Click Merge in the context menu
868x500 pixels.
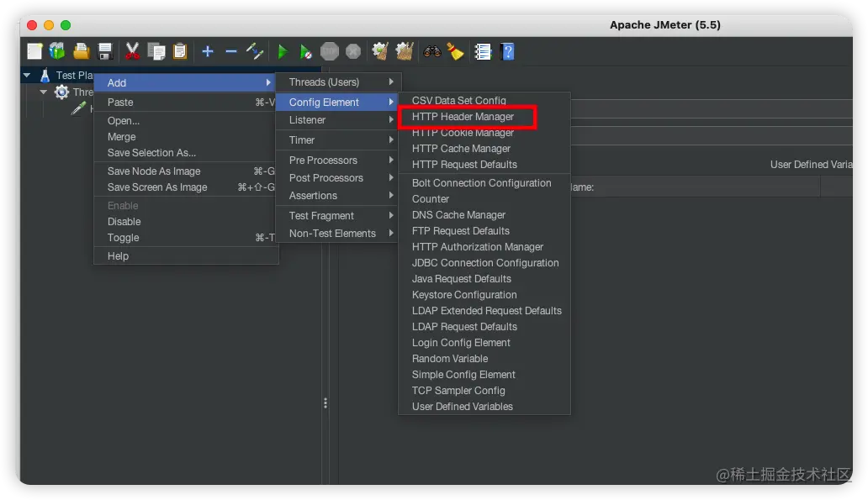(x=185, y=137)
